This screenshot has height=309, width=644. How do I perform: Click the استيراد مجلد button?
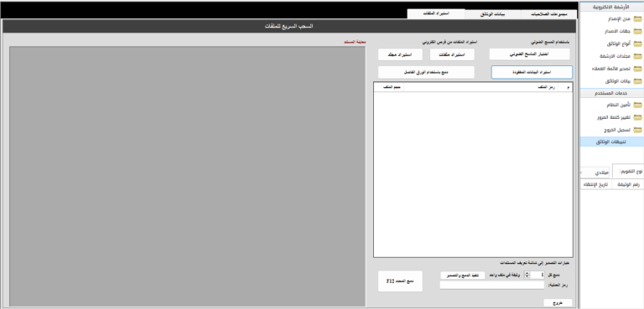point(400,54)
